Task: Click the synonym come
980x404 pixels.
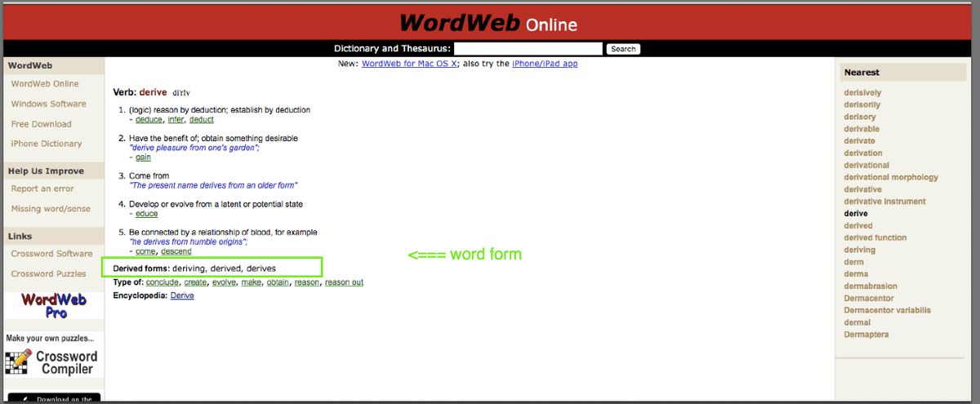Action: (x=146, y=251)
